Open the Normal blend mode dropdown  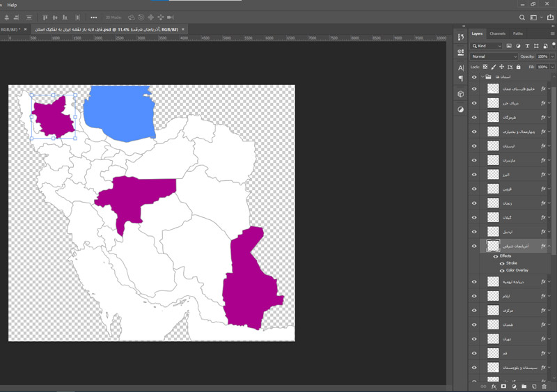(x=494, y=56)
